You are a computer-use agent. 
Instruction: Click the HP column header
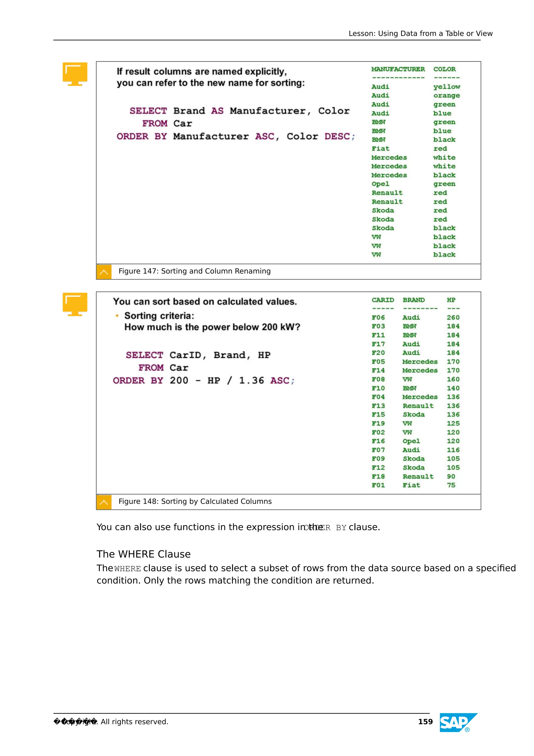point(451,300)
